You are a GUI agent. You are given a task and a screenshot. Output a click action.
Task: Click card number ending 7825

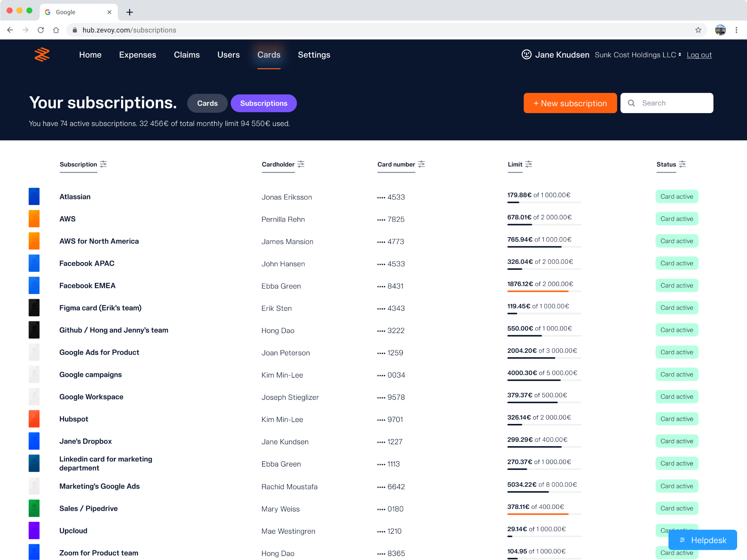tap(391, 219)
